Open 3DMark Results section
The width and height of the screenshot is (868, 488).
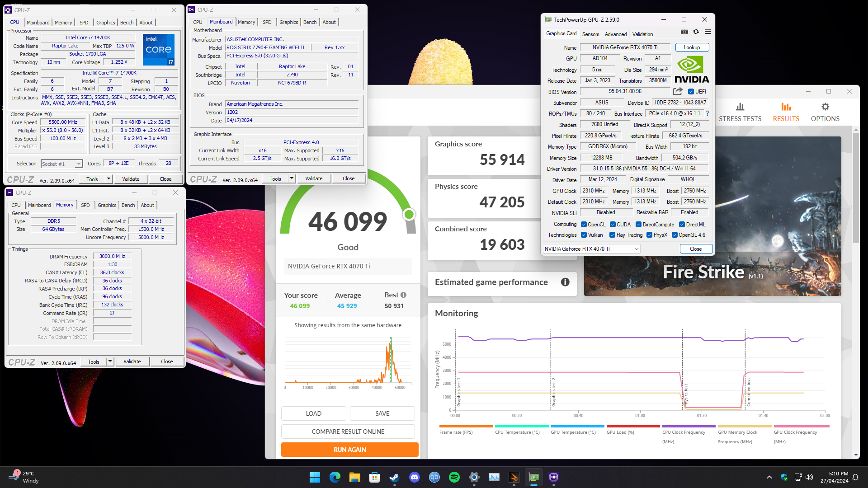[x=786, y=112]
